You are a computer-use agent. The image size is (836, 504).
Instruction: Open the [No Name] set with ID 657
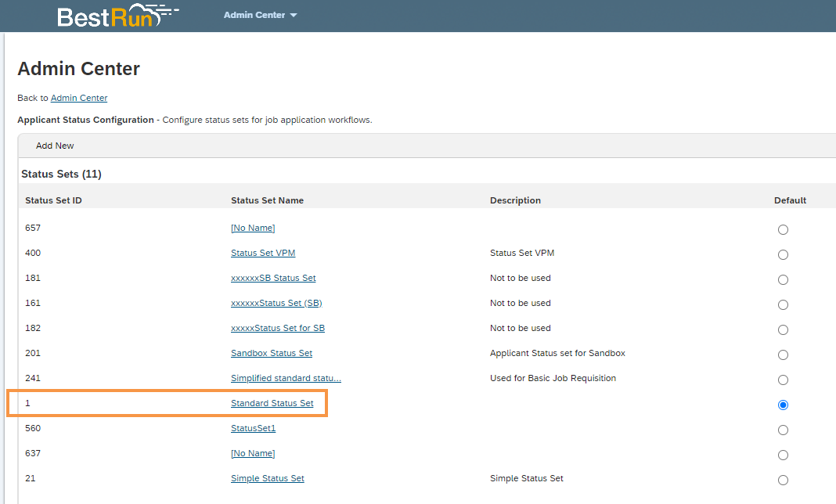253,228
